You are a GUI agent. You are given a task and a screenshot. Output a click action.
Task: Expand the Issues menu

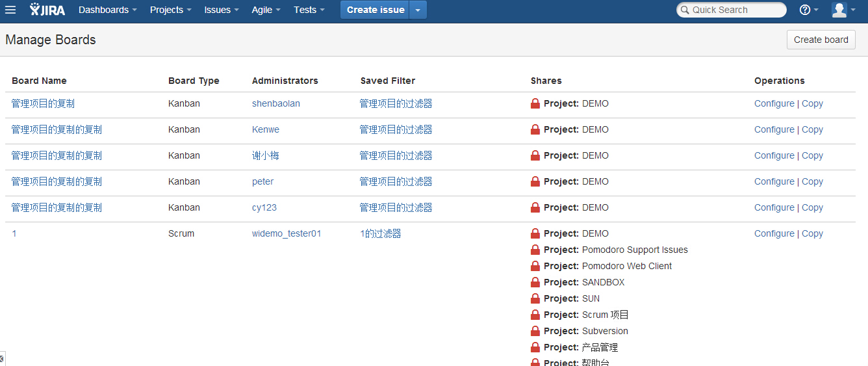pyautogui.click(x=222, y=10)
